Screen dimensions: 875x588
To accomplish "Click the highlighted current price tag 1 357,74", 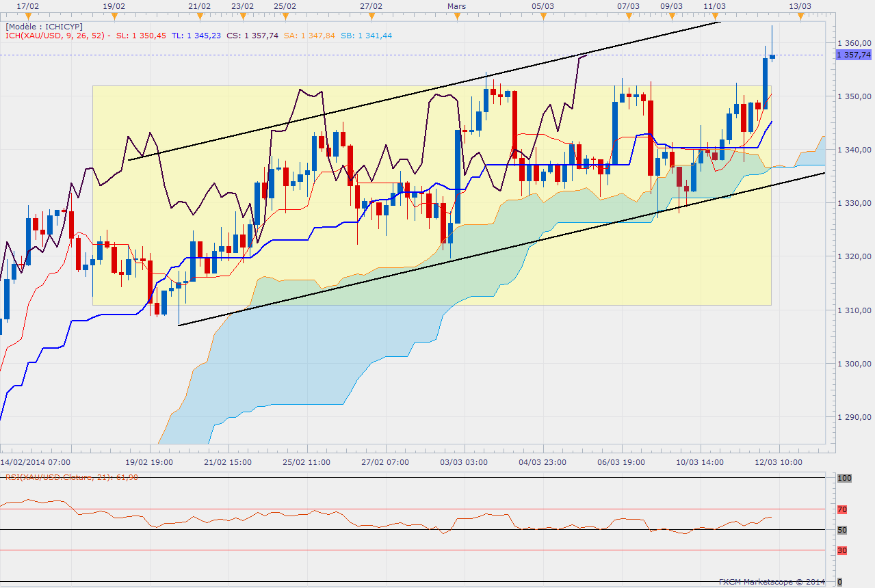I will pyautogui.click(x=854, y=55).
